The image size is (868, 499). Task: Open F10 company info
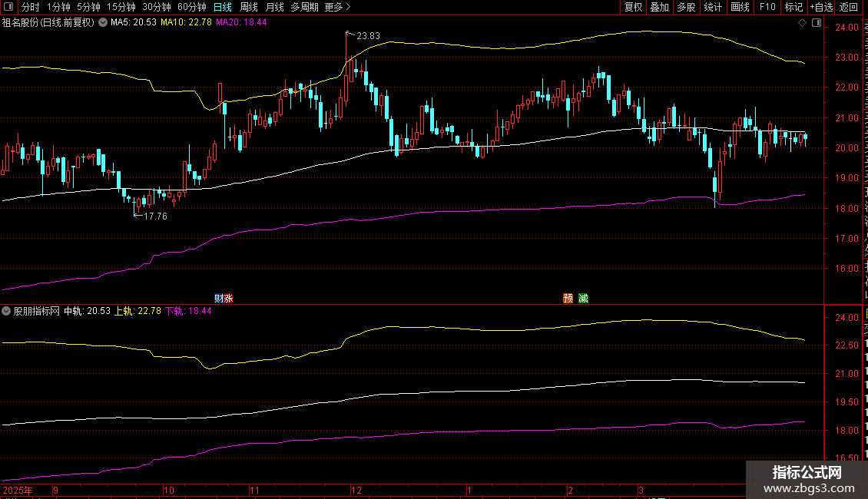767,7
